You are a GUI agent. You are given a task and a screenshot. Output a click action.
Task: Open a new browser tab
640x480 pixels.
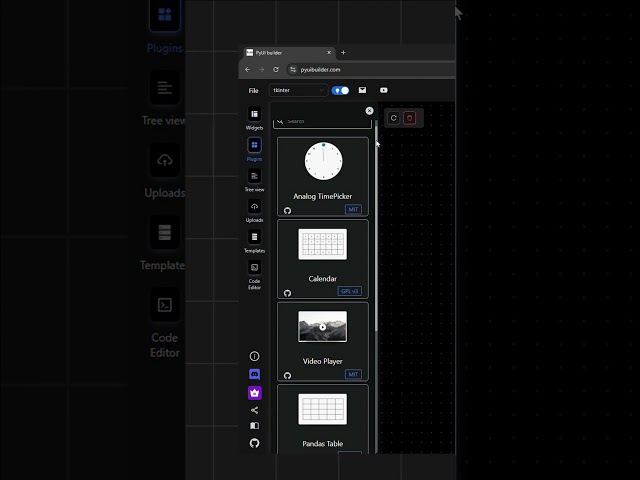tap(343, 53)
